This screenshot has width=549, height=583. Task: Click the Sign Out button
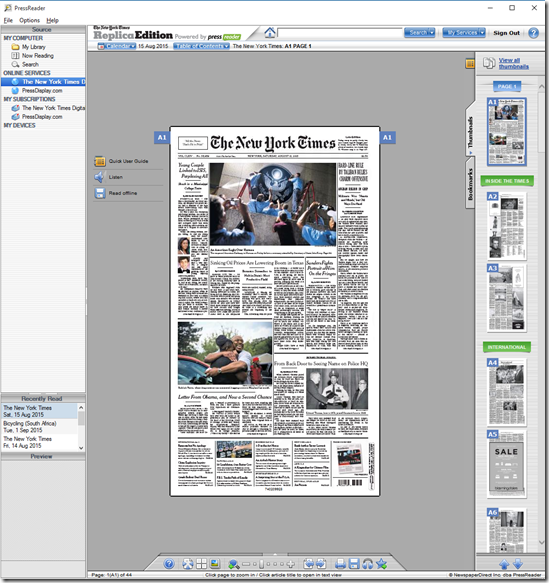[x=506, y=33]
